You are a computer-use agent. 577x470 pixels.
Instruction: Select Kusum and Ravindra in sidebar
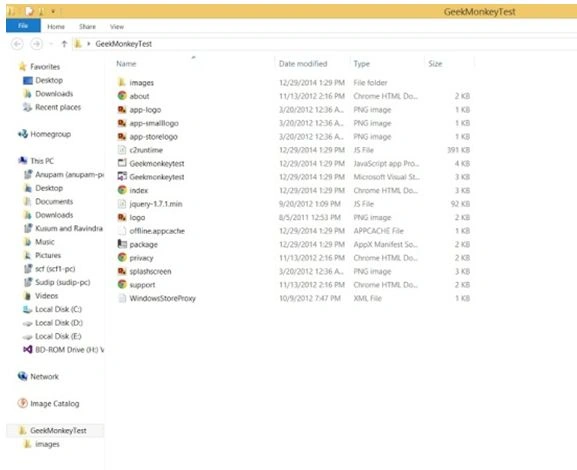tap(69, 228)
